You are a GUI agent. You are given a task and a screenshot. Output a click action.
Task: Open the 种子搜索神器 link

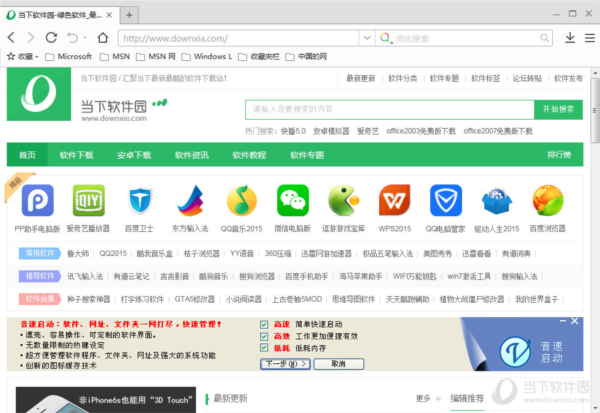pos(88,299)
